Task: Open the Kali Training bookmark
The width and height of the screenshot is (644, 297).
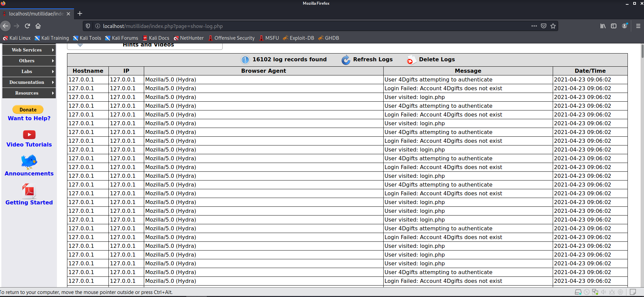Action: tap(52, 38)
